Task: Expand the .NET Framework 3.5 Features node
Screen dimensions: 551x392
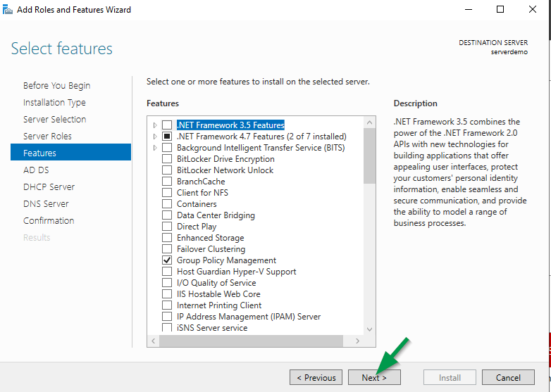Action: pyautogui.click(x=155, y=125)
